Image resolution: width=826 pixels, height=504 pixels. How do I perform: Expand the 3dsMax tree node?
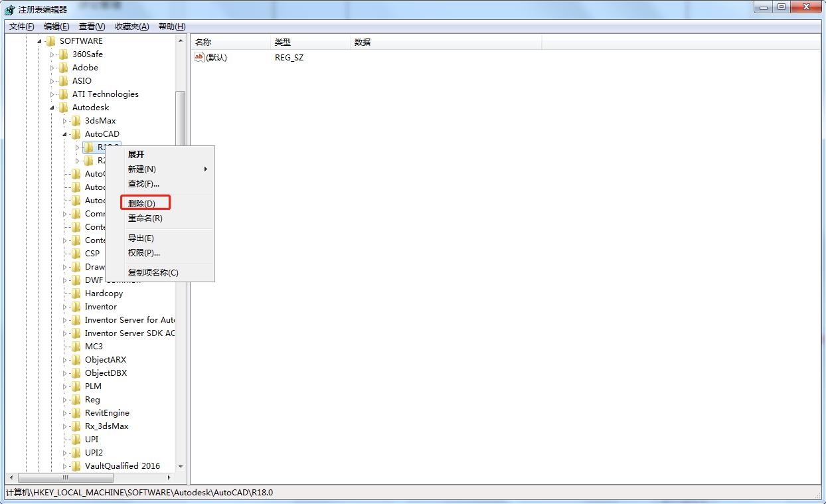pyautogui.click(x=65, y=121)
